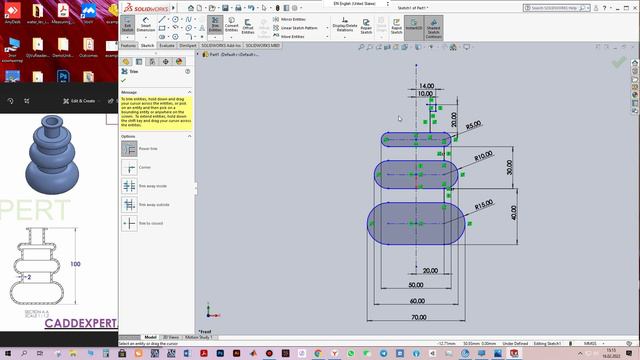Viewport: 640px width, 360px height.
Task: Switch to the Evaluate ribbon tab
Action: click(x=167, y=46)
